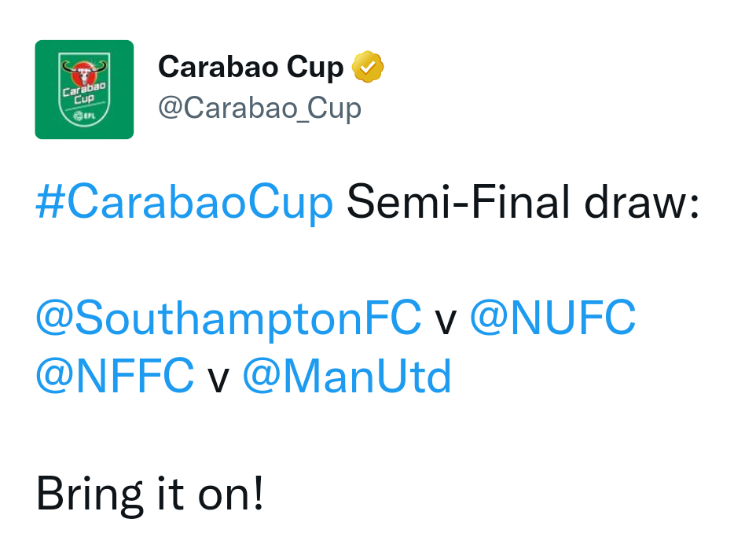Click the on! text ending the tweet
This screenshot has height=537, width=756.
click(231, 493)
